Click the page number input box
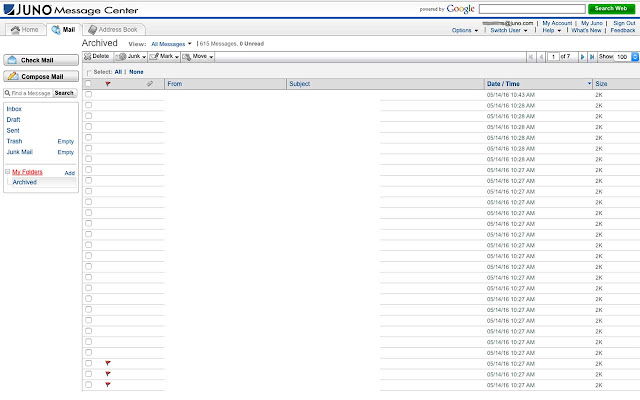 point(553,57)
